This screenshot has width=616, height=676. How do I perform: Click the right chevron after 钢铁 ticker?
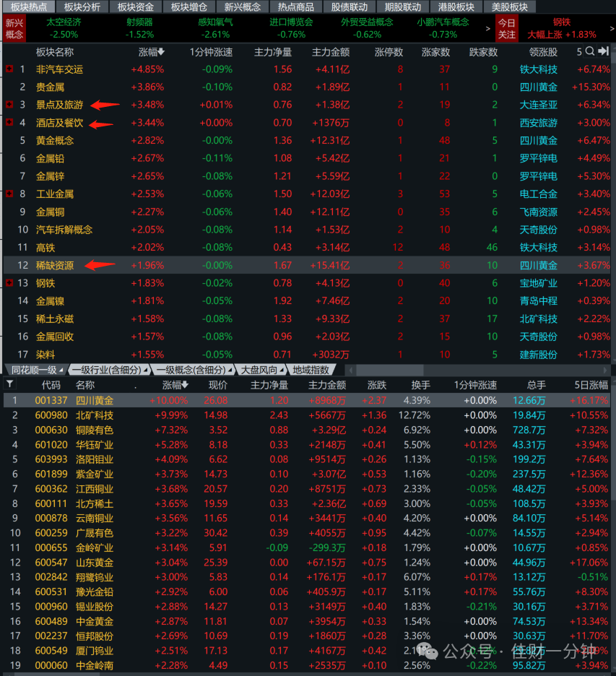coord(612,28)
